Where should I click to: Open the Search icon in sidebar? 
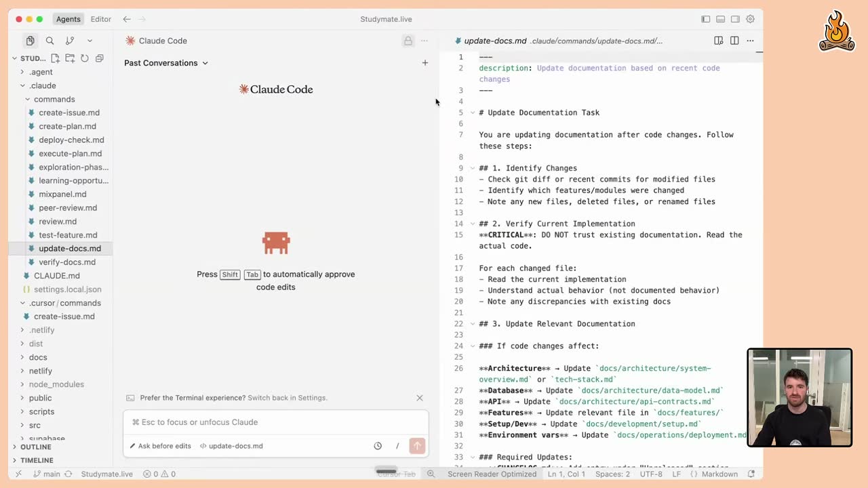pos(50,41)
